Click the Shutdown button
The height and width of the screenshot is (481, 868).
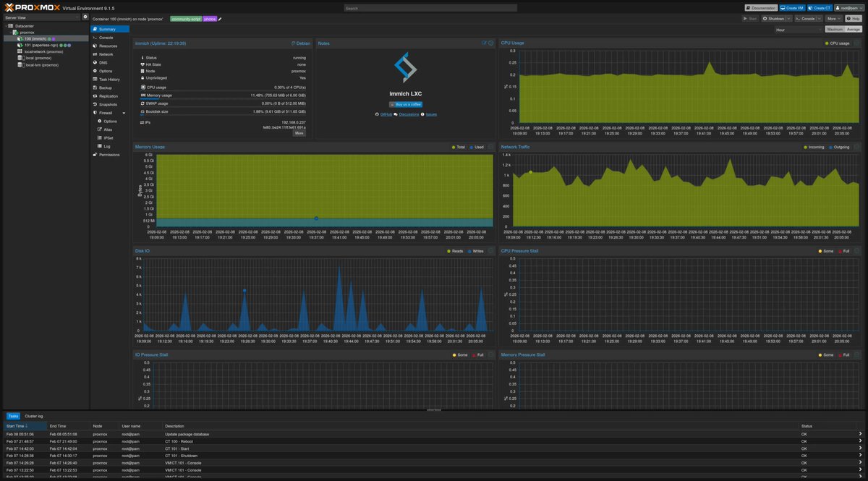[x=773, y=19]
